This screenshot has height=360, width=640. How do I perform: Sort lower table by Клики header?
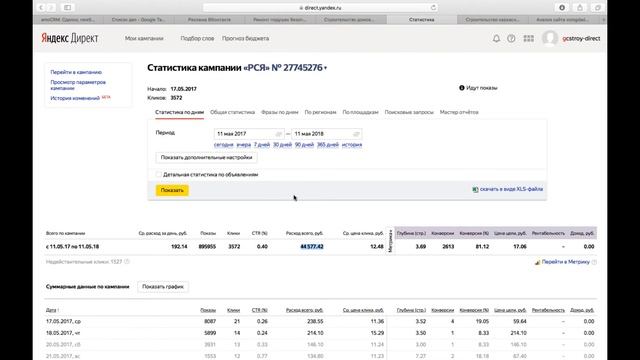coord(233,310)
